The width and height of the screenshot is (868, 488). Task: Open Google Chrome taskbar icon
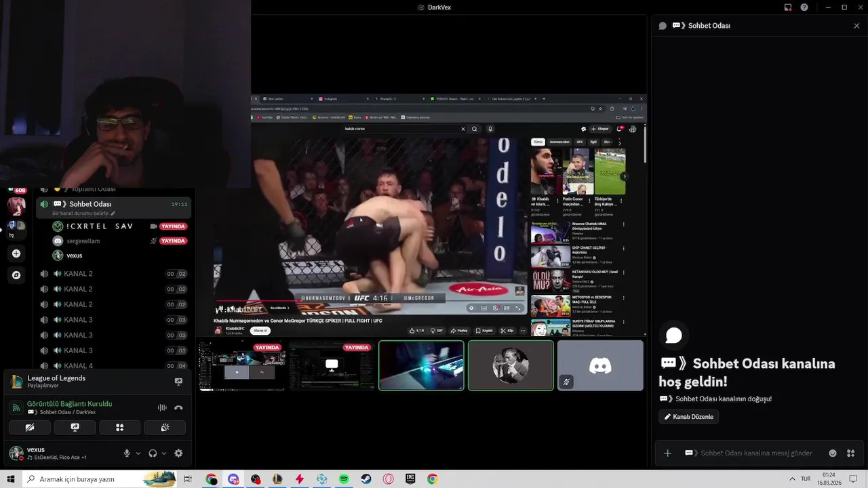tap(432, 479)
